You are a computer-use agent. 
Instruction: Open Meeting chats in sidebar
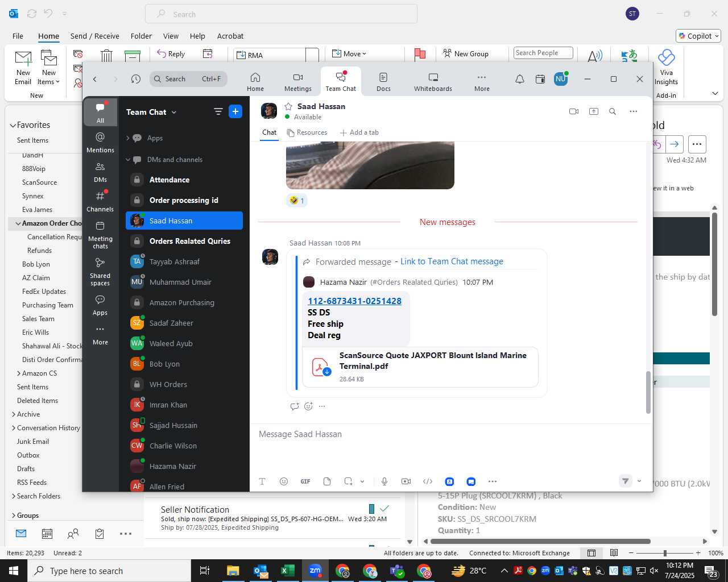[x=100, y=235]
